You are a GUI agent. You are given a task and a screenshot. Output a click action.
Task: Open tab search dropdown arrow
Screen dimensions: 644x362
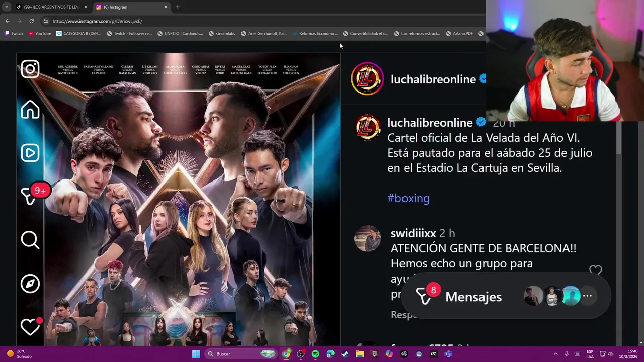click(6, 7)
